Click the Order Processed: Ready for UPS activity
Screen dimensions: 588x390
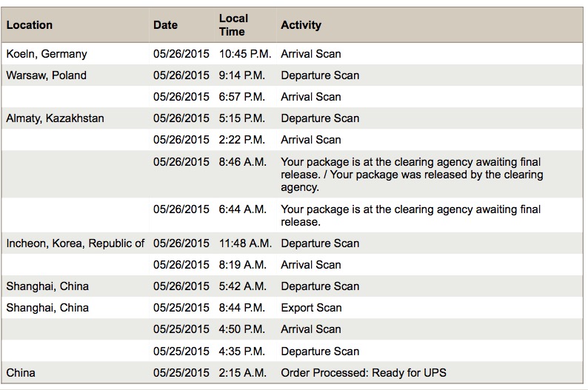364,373
